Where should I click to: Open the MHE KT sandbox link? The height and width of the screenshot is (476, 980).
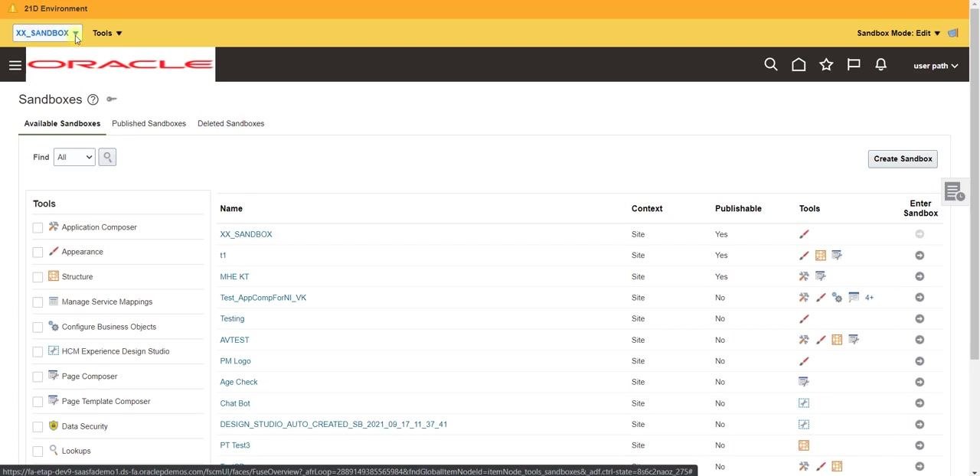coord(234,276)
